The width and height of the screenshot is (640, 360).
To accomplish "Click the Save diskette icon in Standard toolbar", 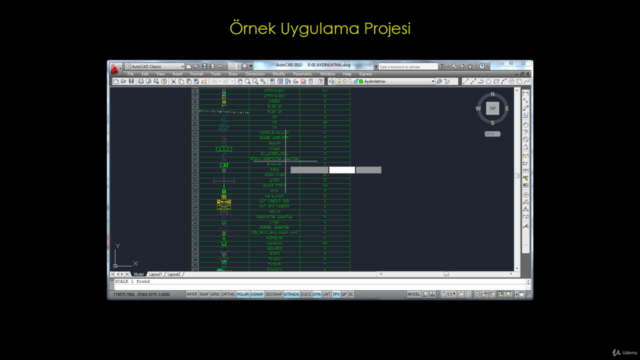I will click(131, 81).
